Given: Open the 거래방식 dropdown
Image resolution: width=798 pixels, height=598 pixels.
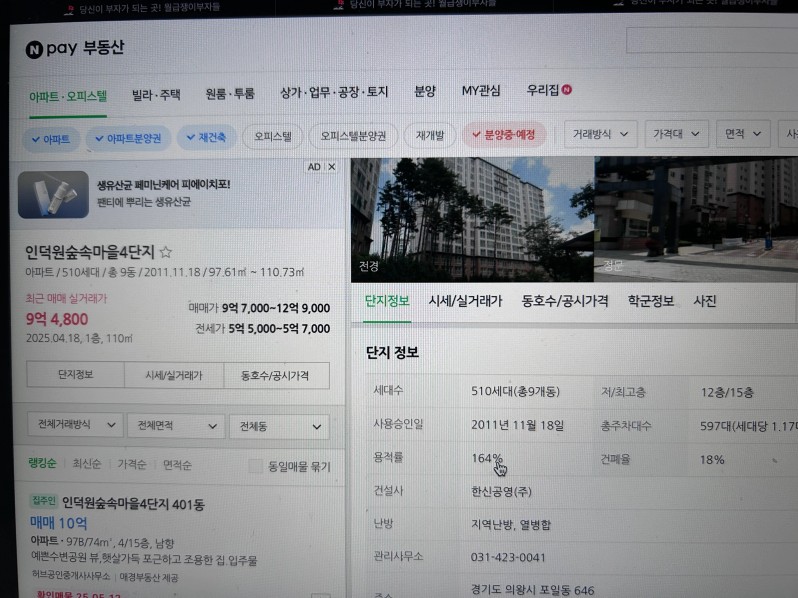Looking at the screenshot, I should click(601, 134).
